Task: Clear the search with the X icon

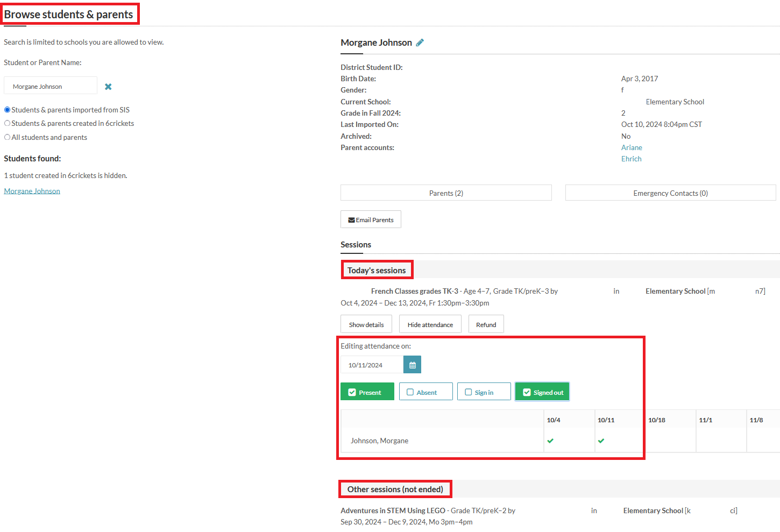Action: 108,87
